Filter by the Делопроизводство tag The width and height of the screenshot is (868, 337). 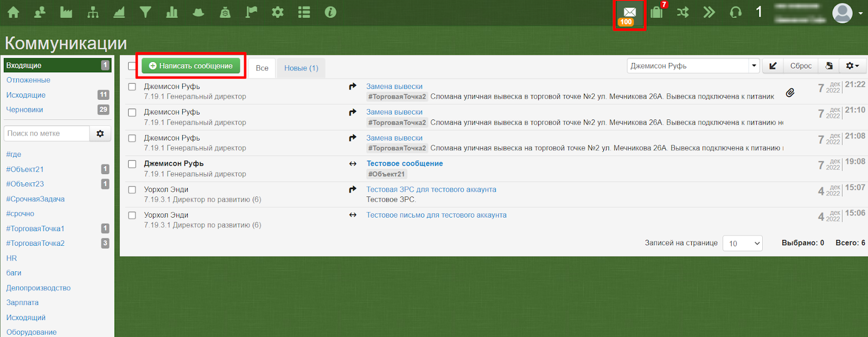click(x=39, y=288)
